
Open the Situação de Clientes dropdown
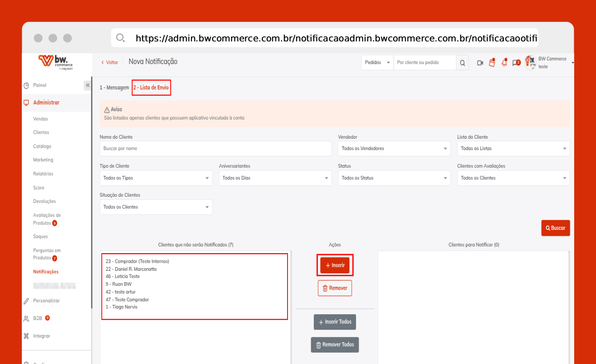coord(156,207)
